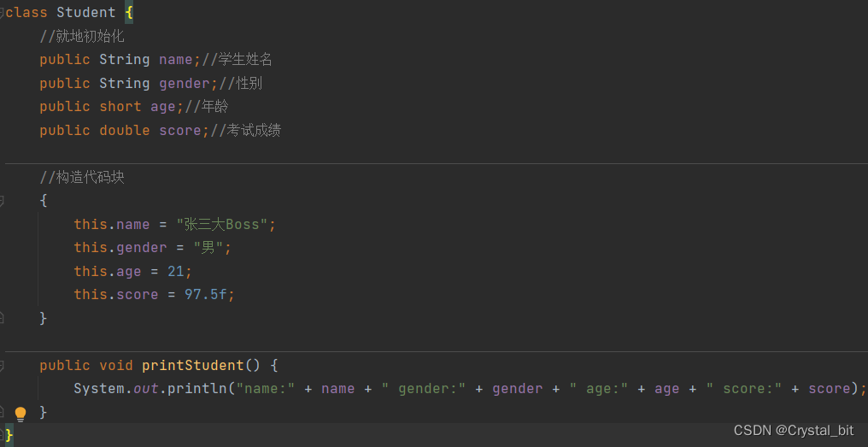Click the comment //考试成绩
Screen dimensions: 868x447
(x=245, y=131)
